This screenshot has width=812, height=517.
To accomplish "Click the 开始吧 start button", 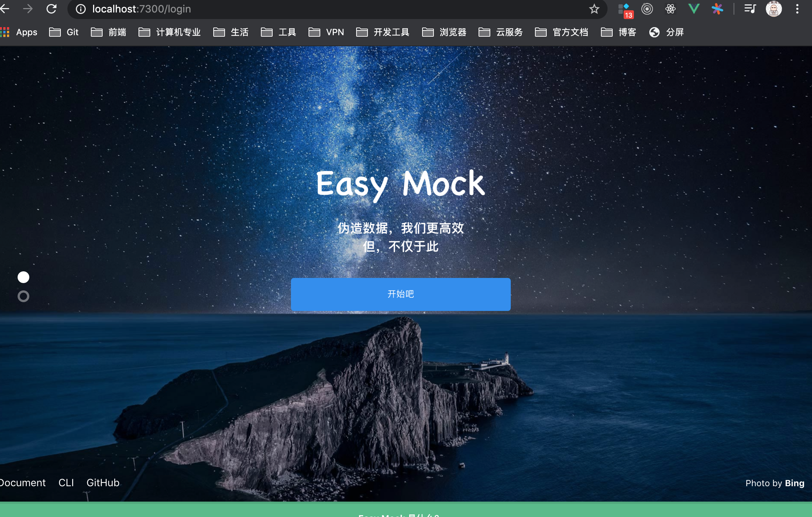I will point(401,294).
